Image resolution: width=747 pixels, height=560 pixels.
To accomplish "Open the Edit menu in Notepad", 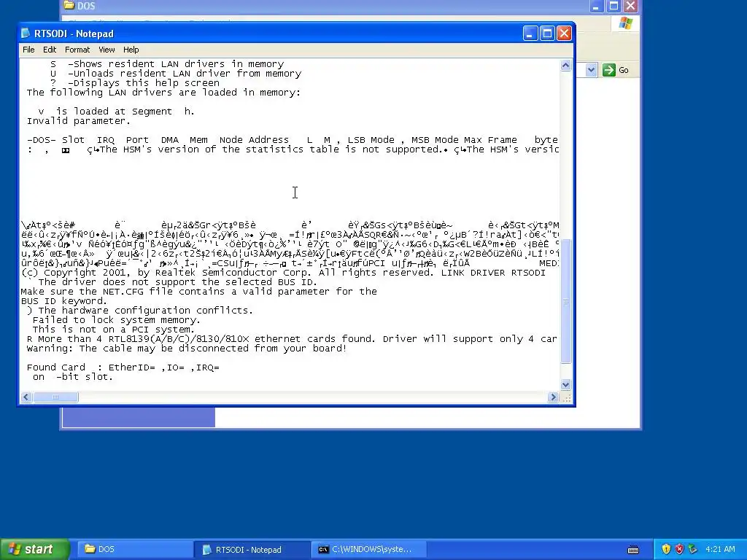I will 50,50.
